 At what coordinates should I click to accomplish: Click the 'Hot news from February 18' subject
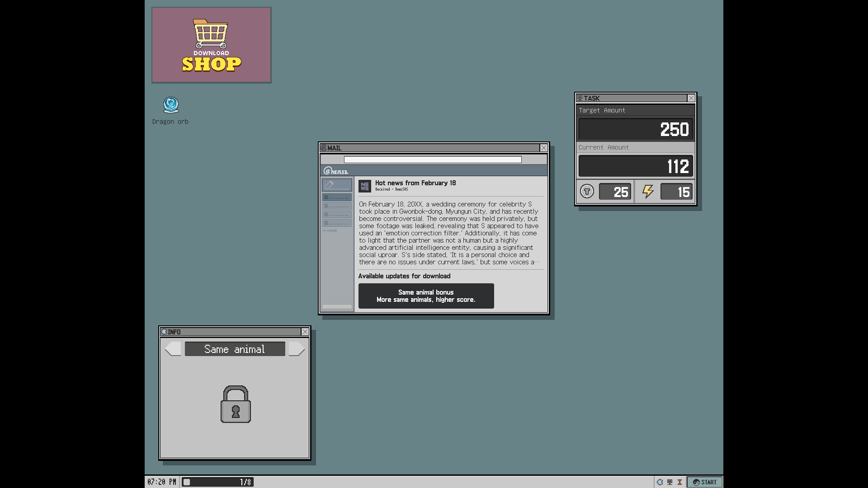click(415, 183)
